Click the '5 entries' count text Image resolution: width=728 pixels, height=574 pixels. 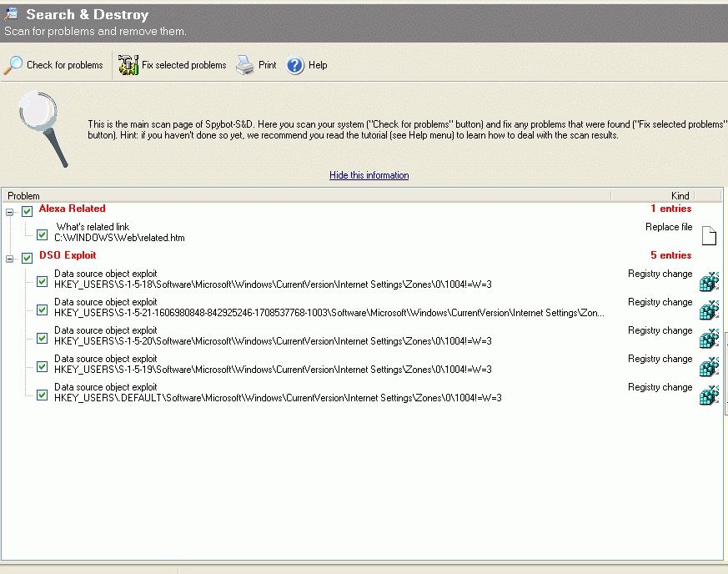click(671, 255)
